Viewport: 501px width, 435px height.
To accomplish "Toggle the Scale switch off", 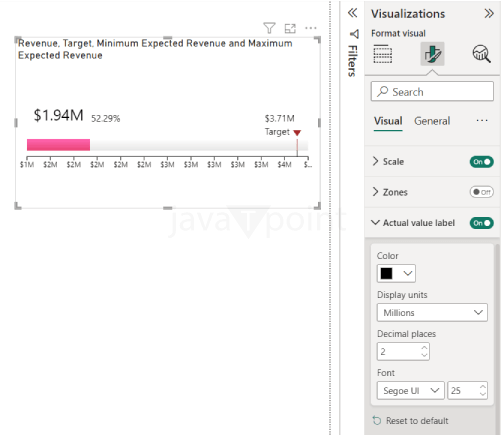I will tap(481, 162).
